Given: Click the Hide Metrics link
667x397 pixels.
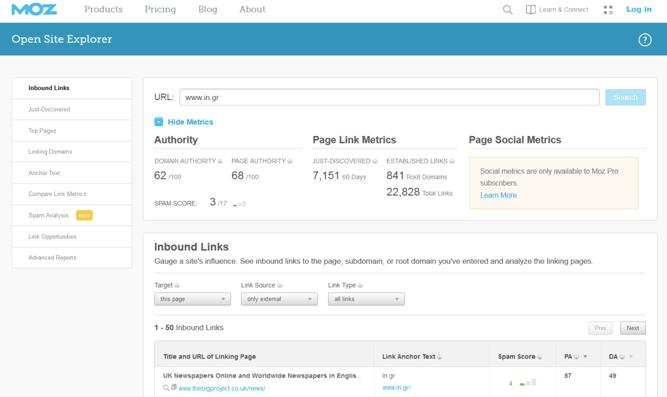Looking at the screenshot, I should tap(190, 122).
